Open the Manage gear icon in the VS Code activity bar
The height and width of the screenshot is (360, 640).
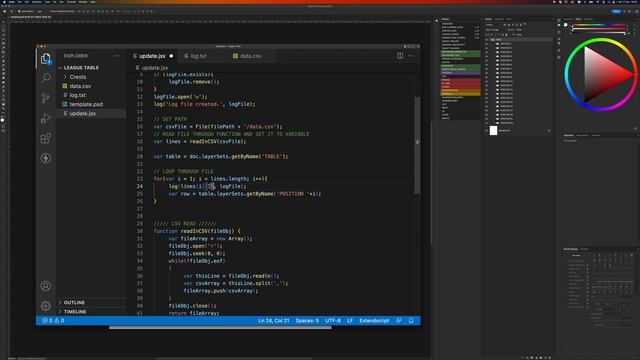pyautogui.click(x=46, y=305)
